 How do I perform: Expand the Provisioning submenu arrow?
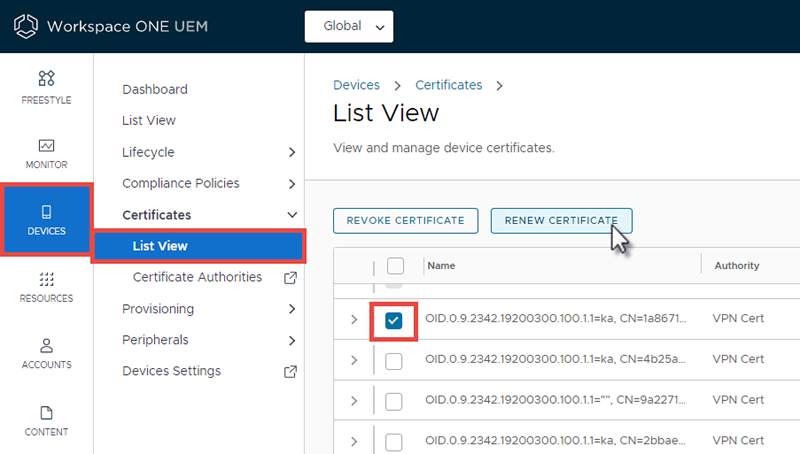(292, 309)
